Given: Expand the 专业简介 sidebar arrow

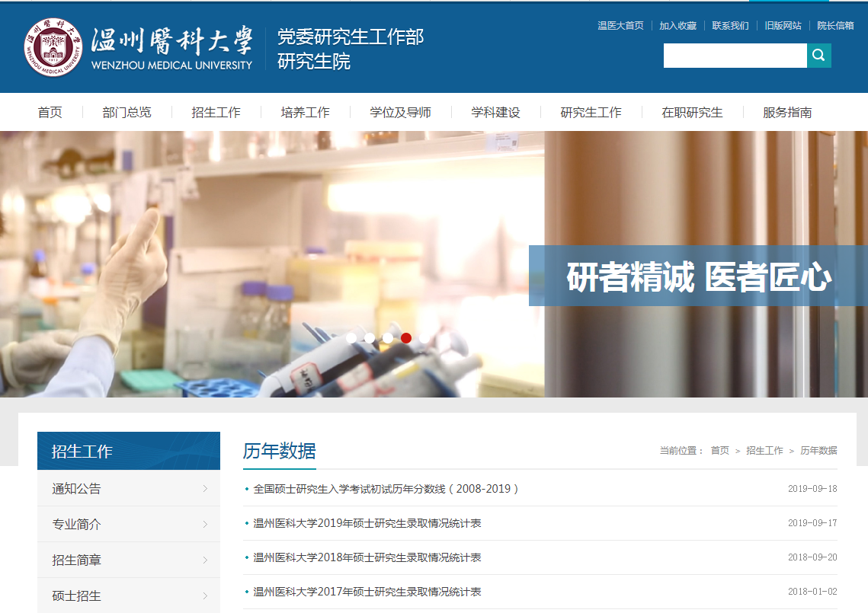Looking at the screenshot, I should point(205,525).
